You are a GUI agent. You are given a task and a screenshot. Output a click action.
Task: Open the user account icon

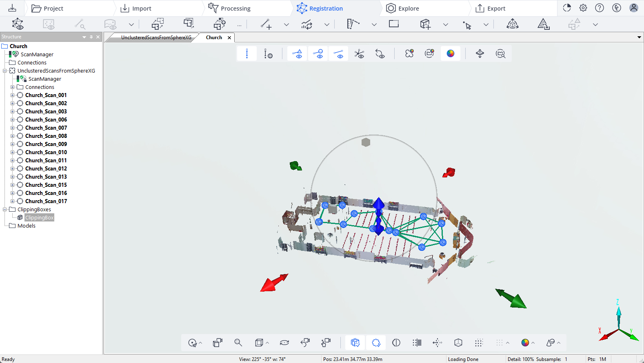[x=633, y=8]
